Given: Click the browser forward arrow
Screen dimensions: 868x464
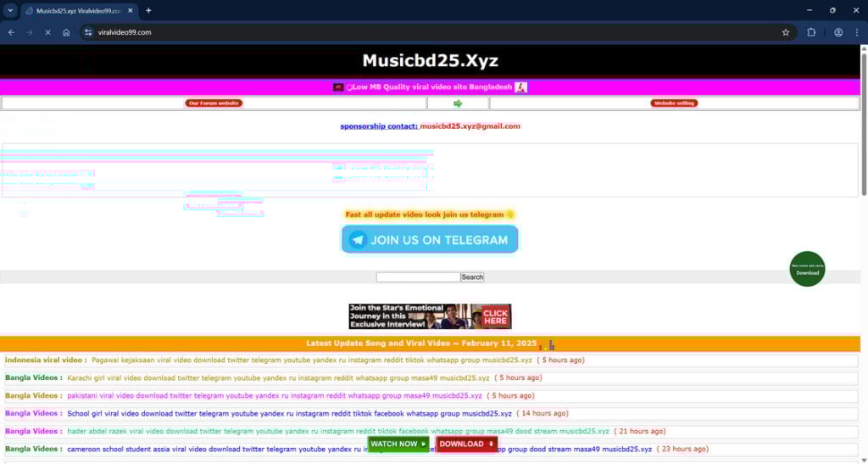Looking at the screenshot, I should point(30,33).
